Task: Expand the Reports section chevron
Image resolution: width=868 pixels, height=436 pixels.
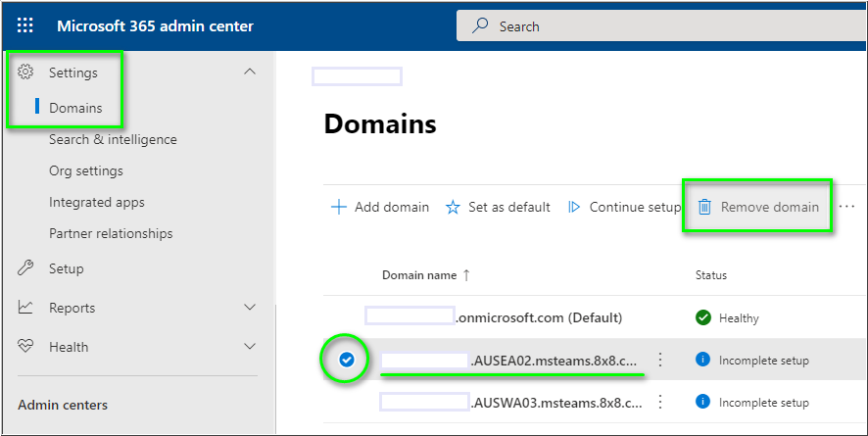Action: tap(250, 307)
